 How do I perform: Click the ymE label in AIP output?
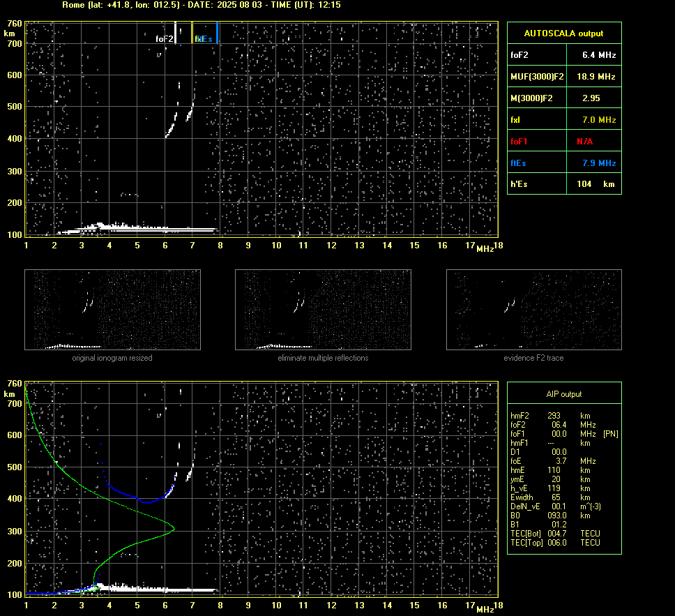[517, 479]
